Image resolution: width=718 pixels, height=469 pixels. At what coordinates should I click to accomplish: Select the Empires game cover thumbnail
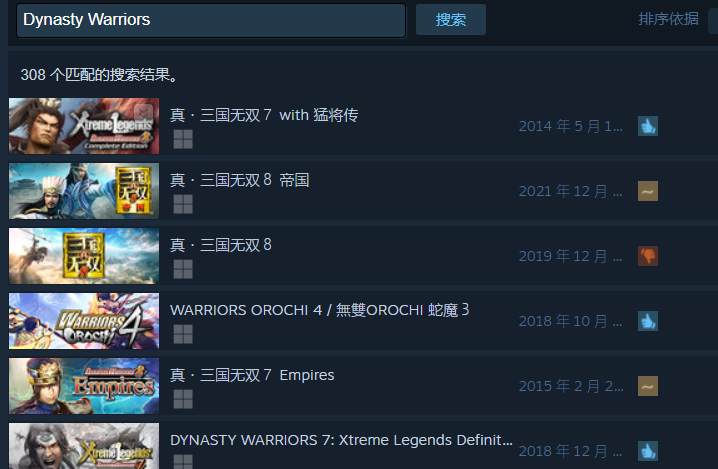(84, 386)
